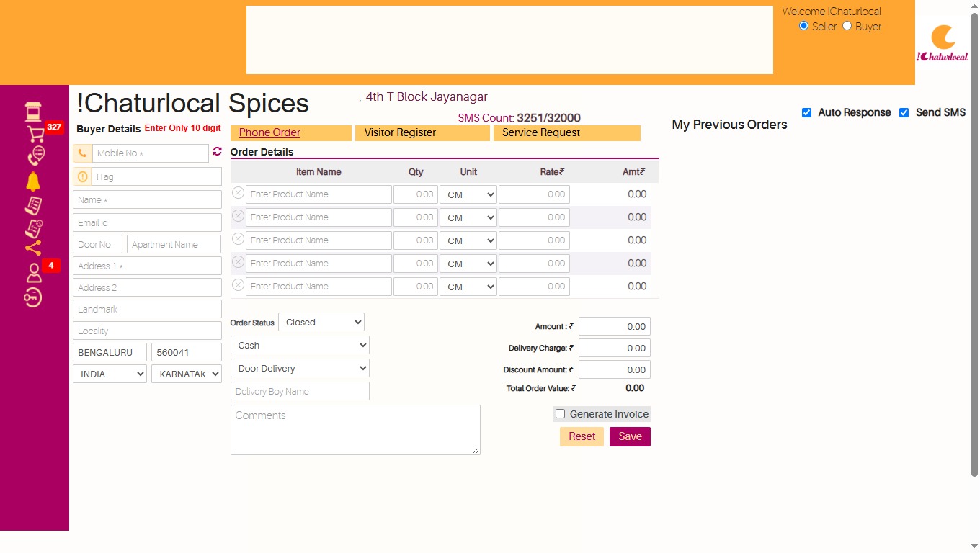Switch to the Visitor Register tab
Viewport: 980px width, 553px height.
coord(422,132)
